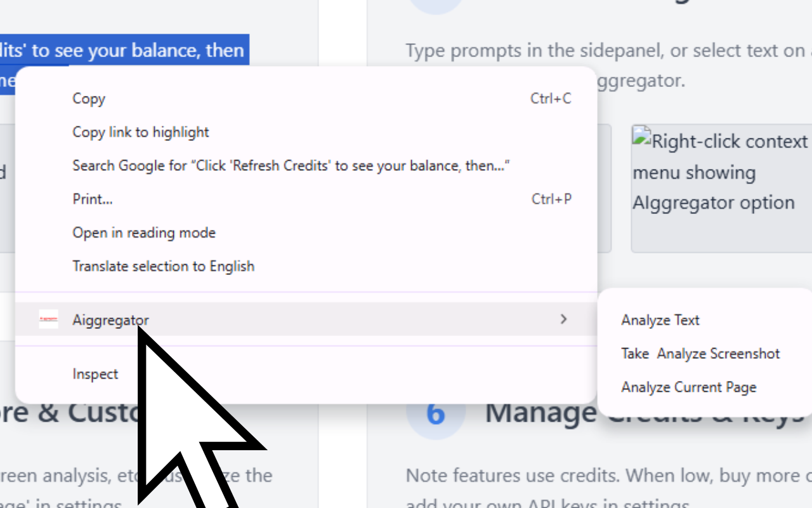Choose Take Analyze Screenshot in the submenu
The image size is (812, 508).
pyautogui.click(x=700, y=354)
